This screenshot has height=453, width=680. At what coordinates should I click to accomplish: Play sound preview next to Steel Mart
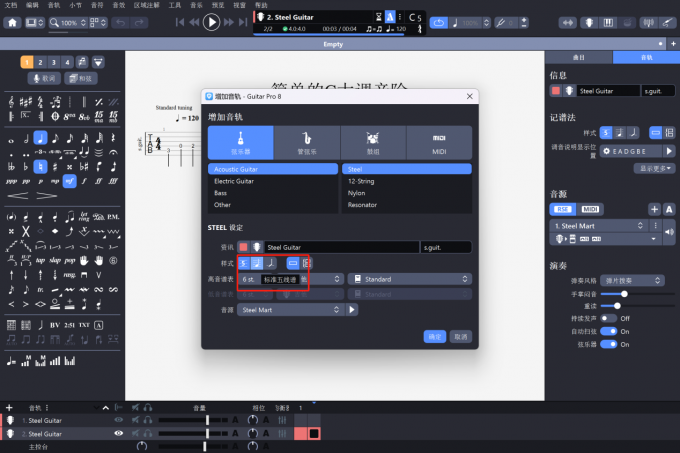pyautogui.click(x=352, y=310)
